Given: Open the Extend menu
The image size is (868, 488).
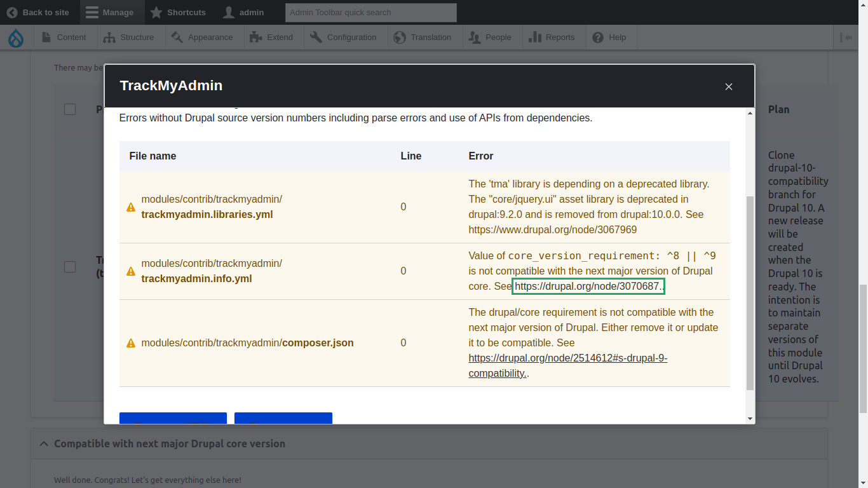Looking at the screenshot, I should tap(271, 37).
